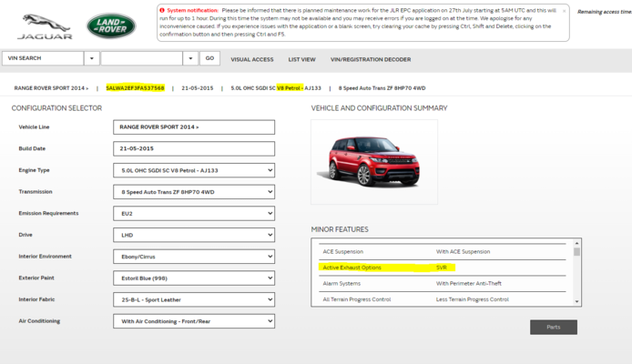Open the VISUAL ACCESS menu
The height and width of the screenshot is (364, 632).
coord(252,59)
